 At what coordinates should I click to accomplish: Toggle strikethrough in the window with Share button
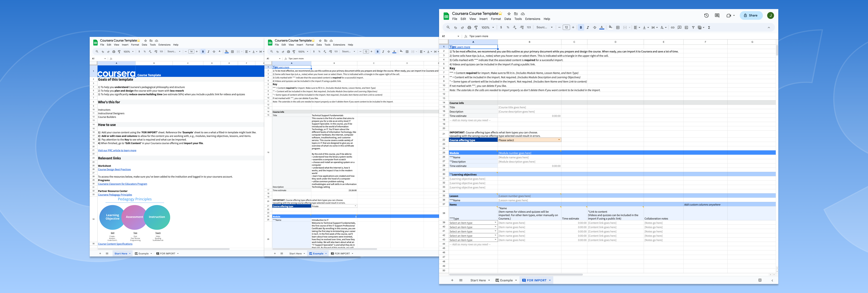click(594, 28)
